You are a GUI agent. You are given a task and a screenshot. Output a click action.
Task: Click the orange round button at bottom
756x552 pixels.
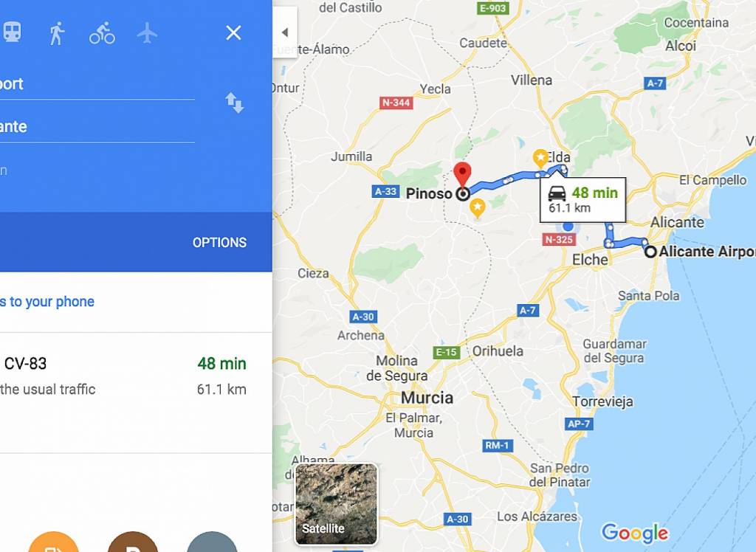(x=53, y=542)
